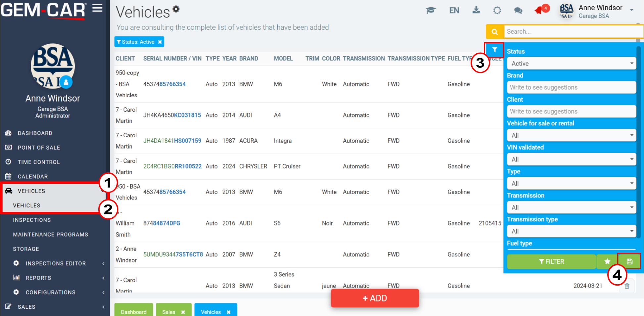Expand the Transmission type dropdown
This screenshot has height=316, width=644.
[572, 231]
